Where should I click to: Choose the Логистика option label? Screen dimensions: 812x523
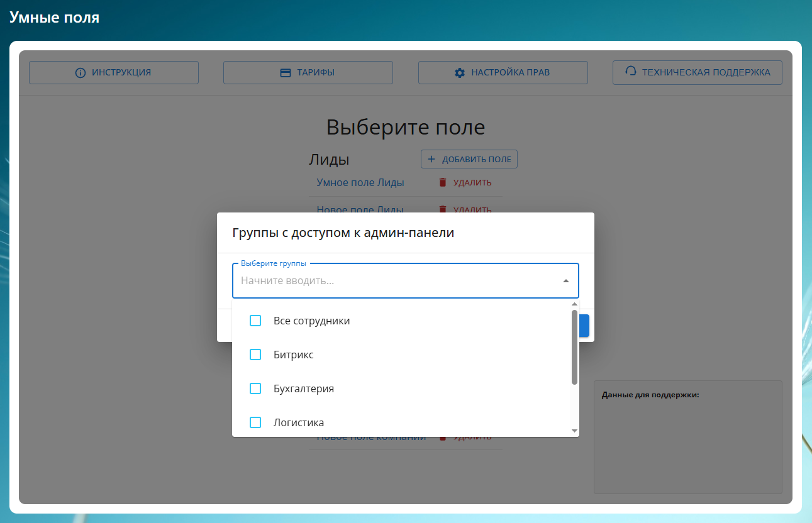[299, 422]
